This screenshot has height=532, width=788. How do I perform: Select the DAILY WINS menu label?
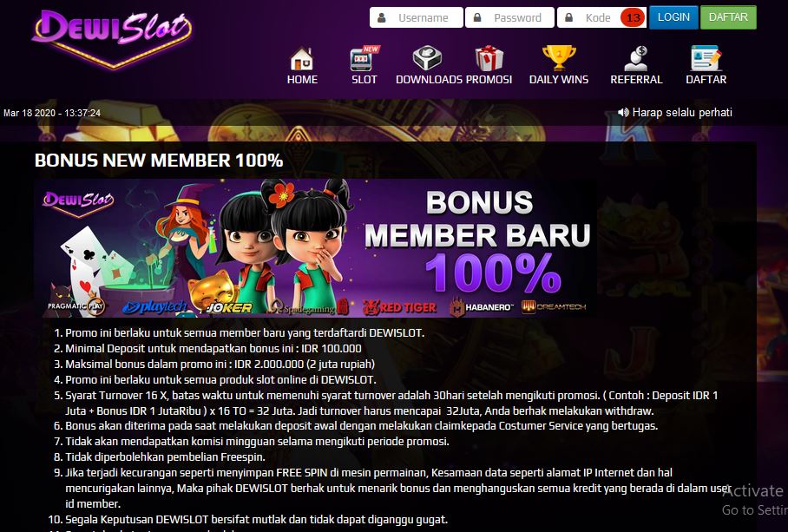click(x=559, y=79)
